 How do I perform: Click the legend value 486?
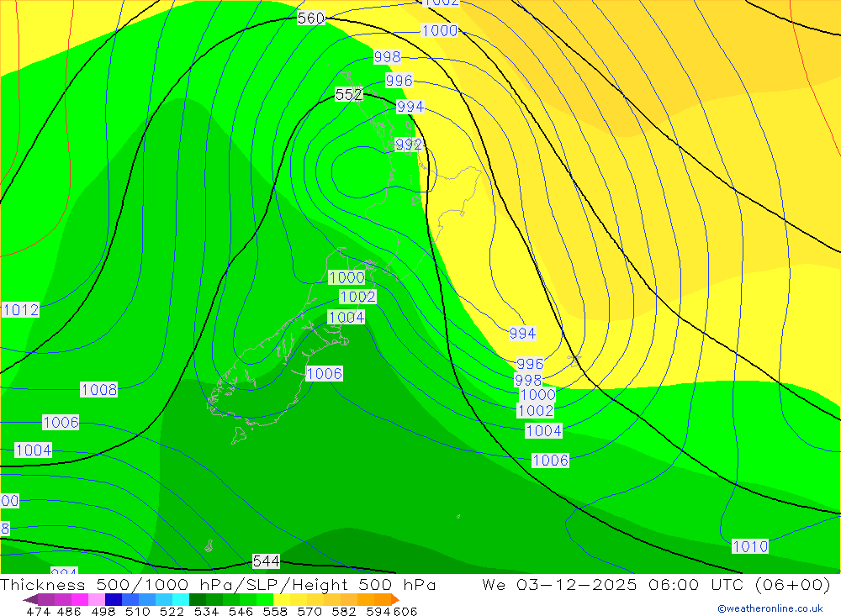tap(69, 612)
